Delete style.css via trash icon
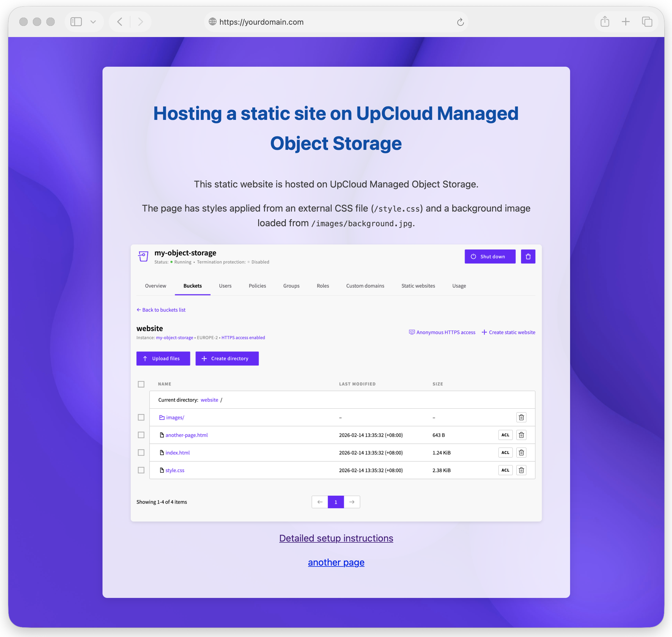This screenshot has height=637, width=672. click(521, 470)
